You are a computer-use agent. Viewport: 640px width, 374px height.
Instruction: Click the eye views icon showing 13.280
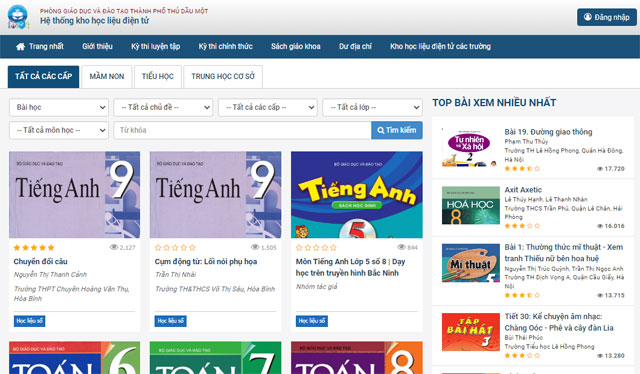coord(600,356)
